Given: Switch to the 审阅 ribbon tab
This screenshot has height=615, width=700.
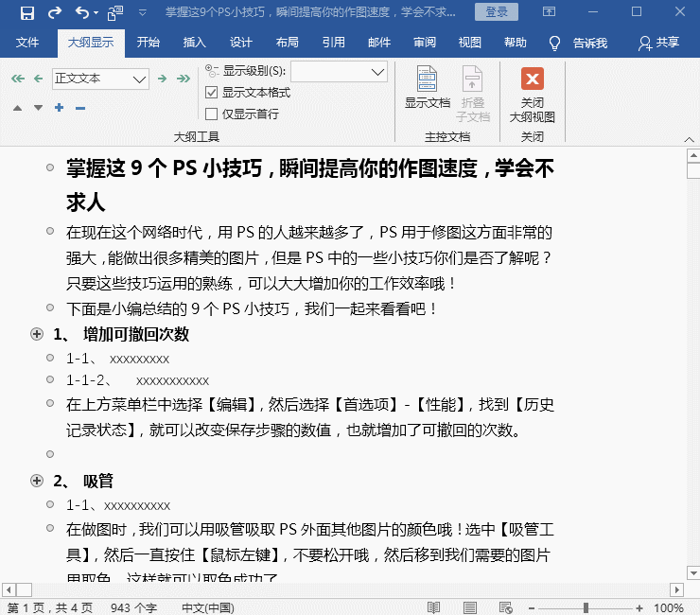Looking at the screenshot, I should tap(425, 44).
